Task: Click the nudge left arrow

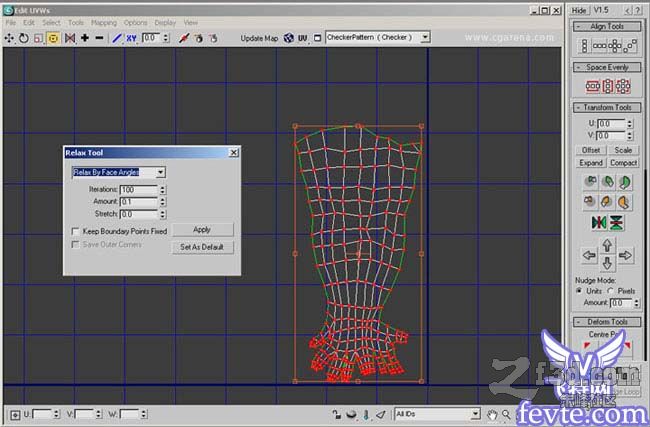Action: [589, 255]
